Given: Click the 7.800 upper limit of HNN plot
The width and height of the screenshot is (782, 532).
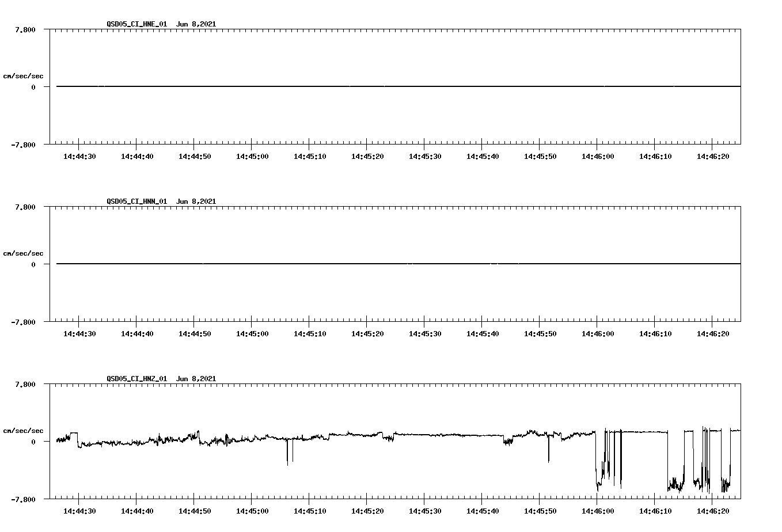Looking at the screenshot, I should pos(25,207).
